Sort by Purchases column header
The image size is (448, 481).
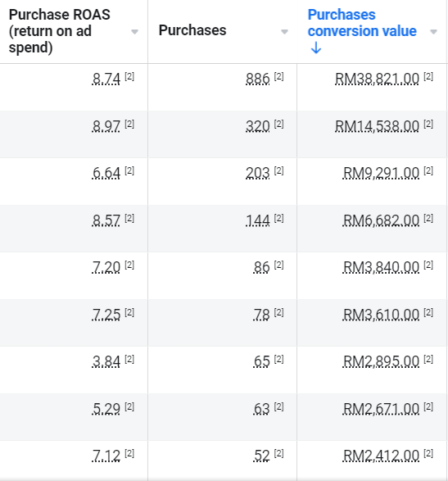[192, 30]
